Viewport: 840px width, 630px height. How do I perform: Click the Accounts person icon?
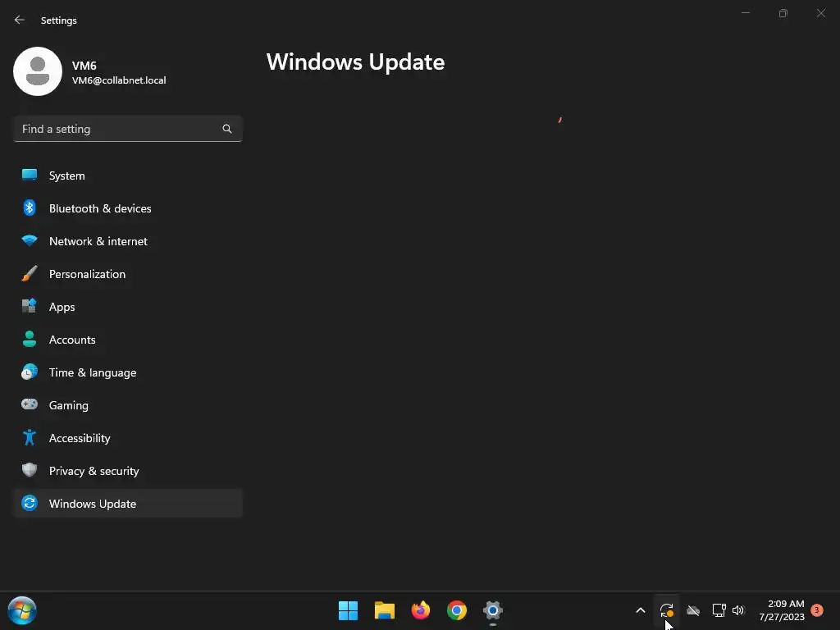[x=30, y=339]
